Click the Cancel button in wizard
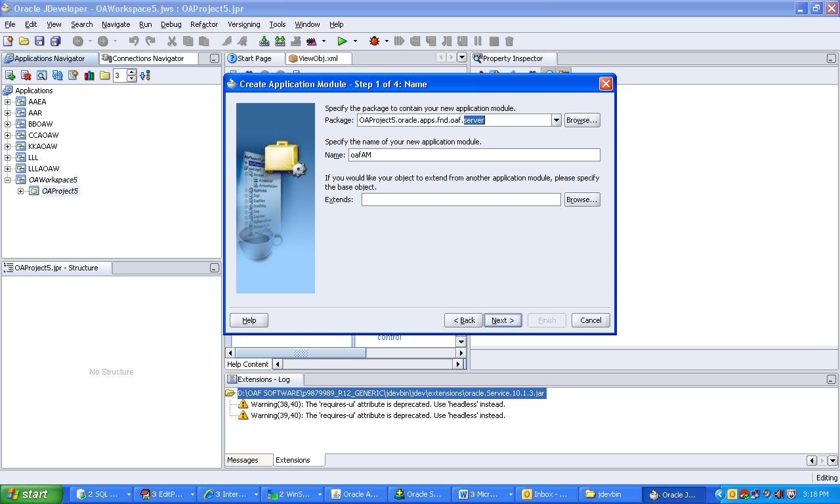 pyautogui.click(x=591, y=320)
